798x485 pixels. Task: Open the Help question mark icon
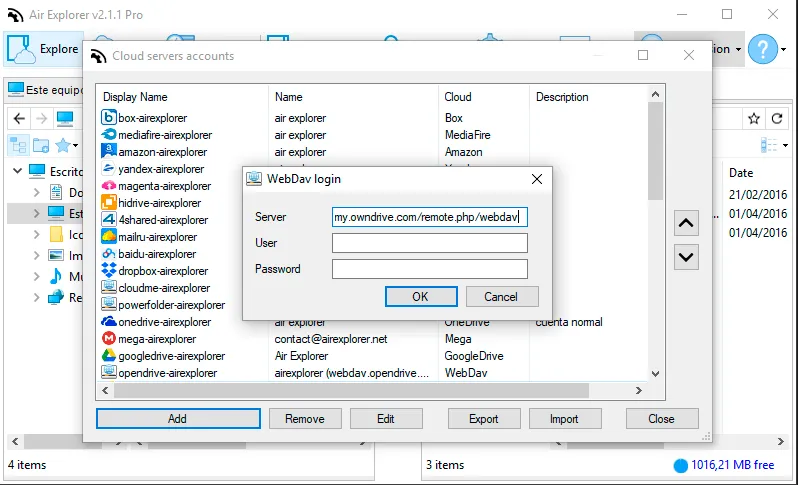[763, 49]
